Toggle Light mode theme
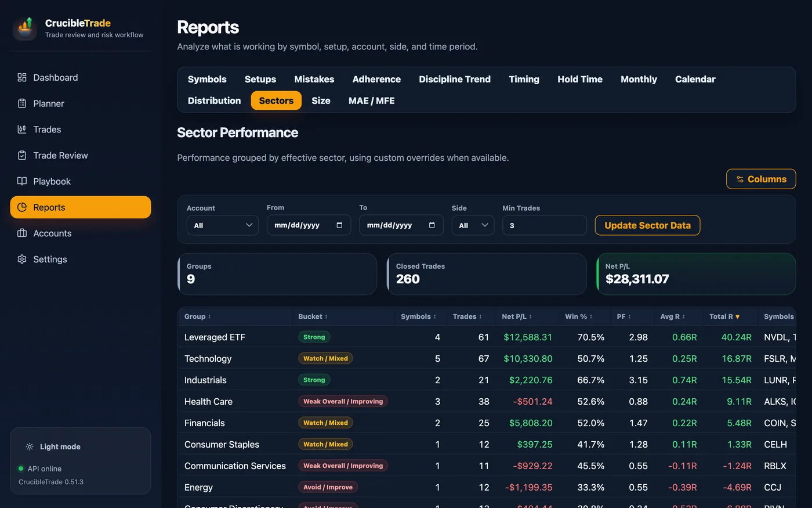This screenshot has width=812, height=508. point(53,446)
